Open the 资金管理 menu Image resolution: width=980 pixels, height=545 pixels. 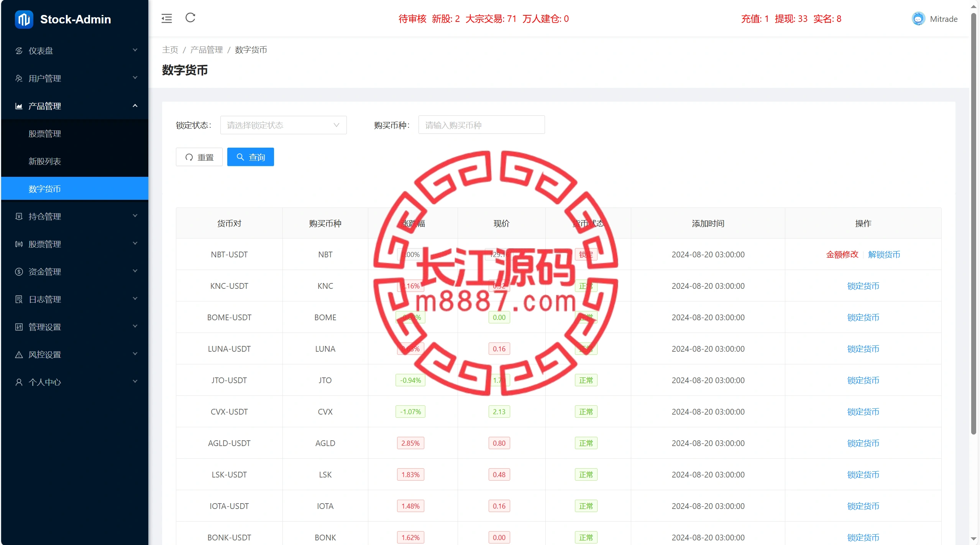(75, 272)
